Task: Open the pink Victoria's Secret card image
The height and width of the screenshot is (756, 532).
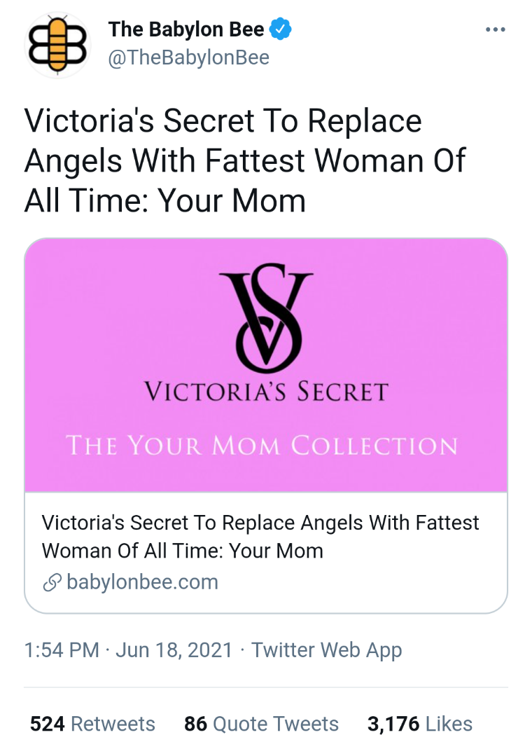Action: click(266, 365)
